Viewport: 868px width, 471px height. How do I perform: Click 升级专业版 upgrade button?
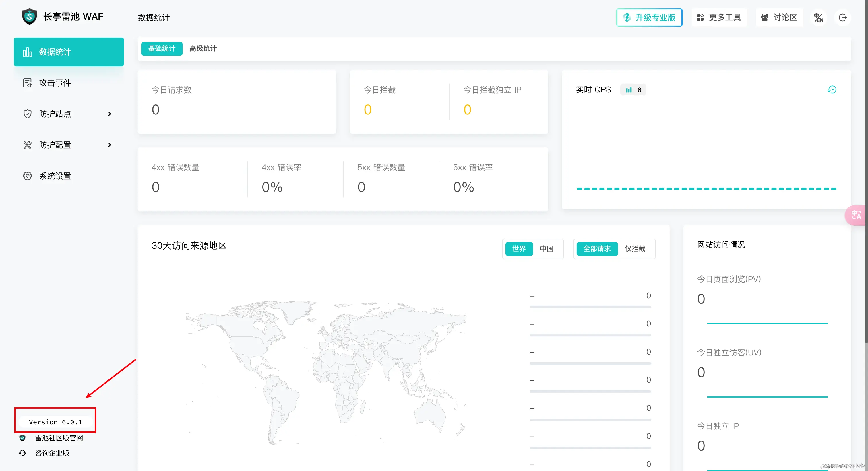pyautogui.click(x=649, y=17)
